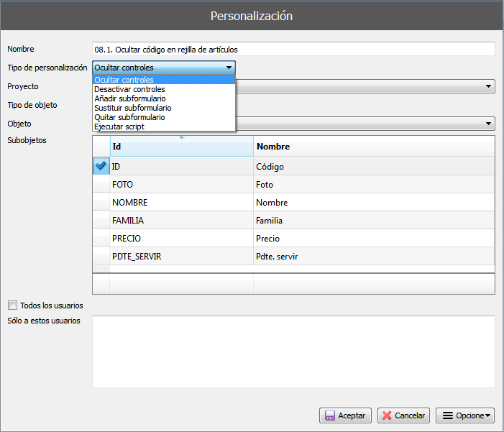504x432 pixels.
Task: Choose Quitar subformulario option
Action: [x=164, y=117]
